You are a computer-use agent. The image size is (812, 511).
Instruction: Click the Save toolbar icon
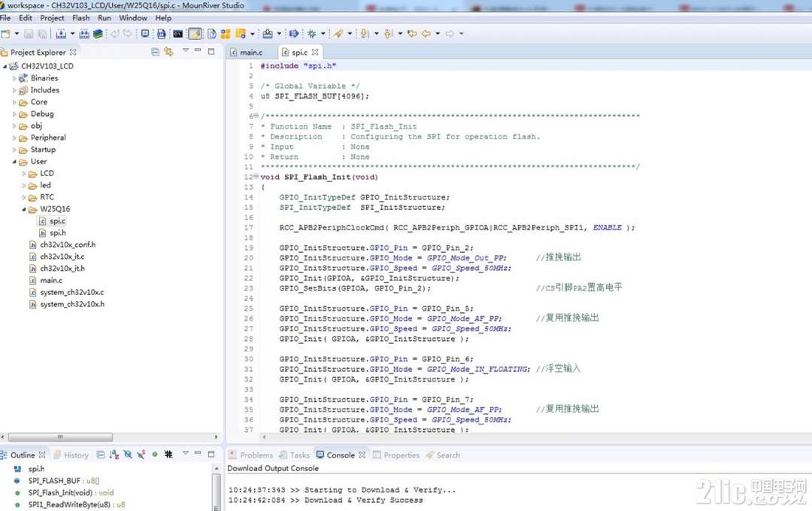(29, 34)
